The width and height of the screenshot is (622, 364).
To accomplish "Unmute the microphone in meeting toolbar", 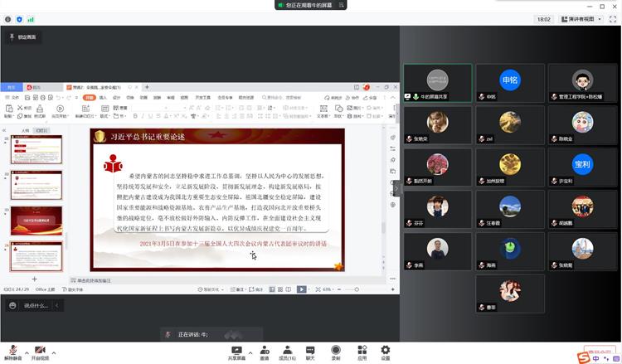I will click(x=12, y=351).
